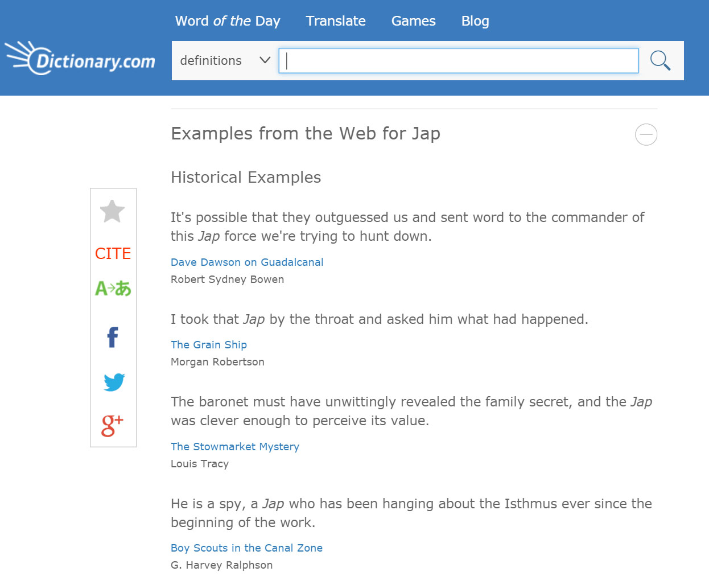Share the page via the Google Plus icon

click(112, 425)
